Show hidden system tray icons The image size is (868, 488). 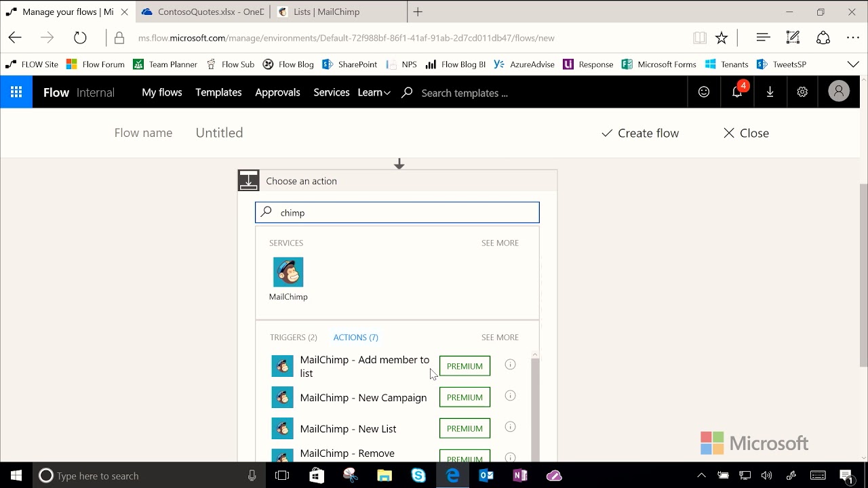(x=702, y=476)
